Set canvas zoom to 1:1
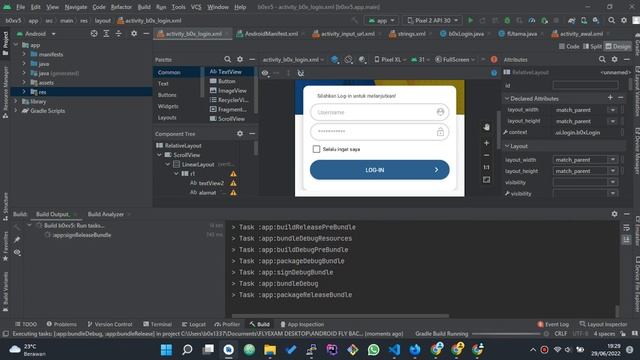 coord(486,167)
